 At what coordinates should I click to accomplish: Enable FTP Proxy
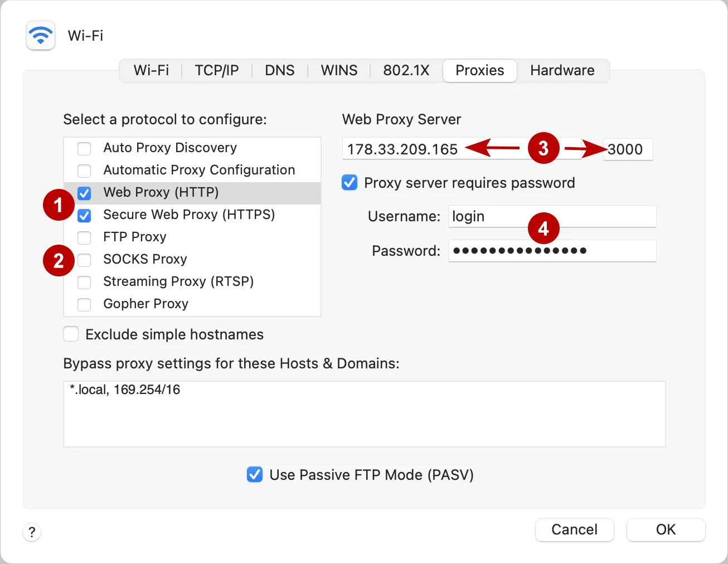point(84,237)
